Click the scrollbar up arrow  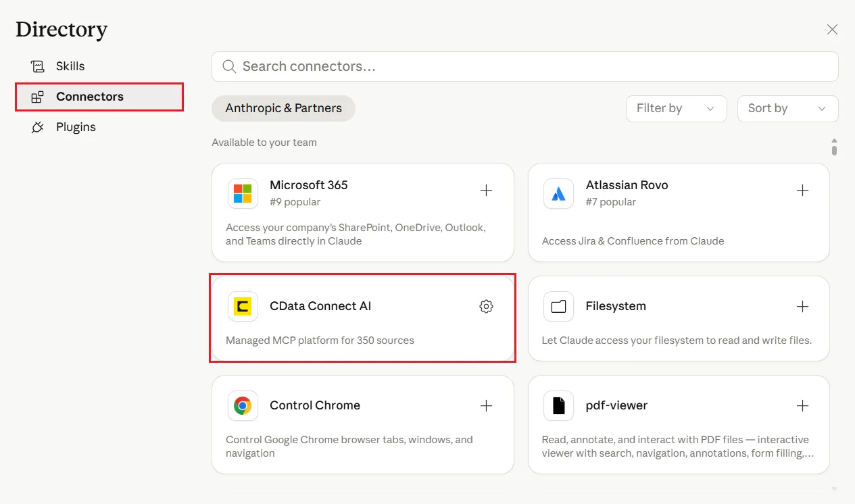click(x=835, y=141)
